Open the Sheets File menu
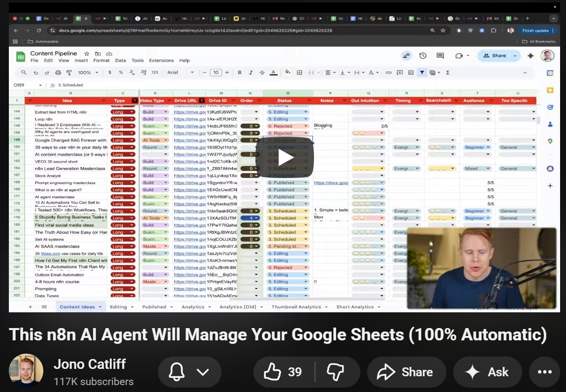566x392 pixels. click(34, 60)
